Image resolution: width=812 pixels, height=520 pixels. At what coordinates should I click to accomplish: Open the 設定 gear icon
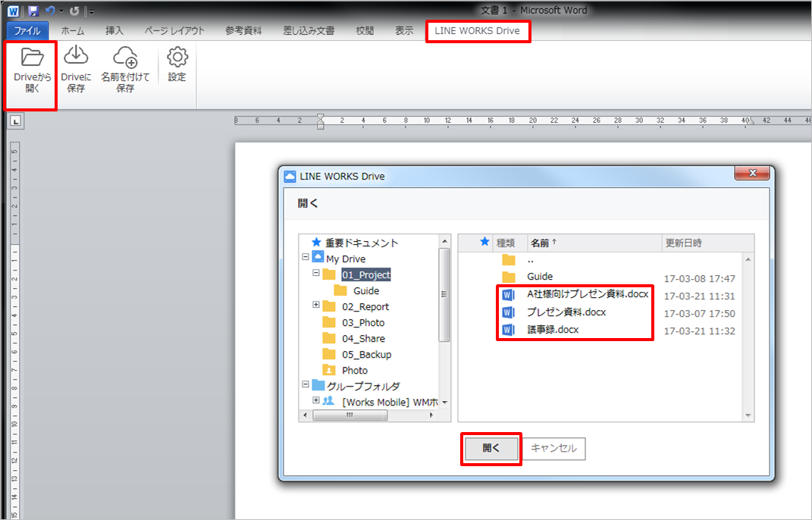(177, 57)
